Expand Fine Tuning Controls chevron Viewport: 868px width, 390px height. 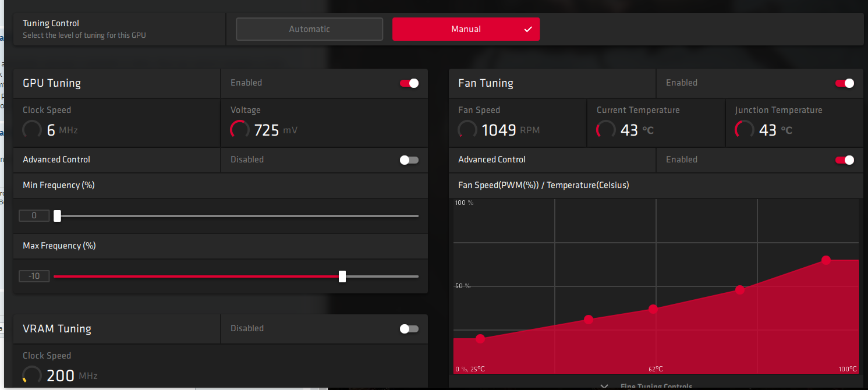(x=604, y=386)
